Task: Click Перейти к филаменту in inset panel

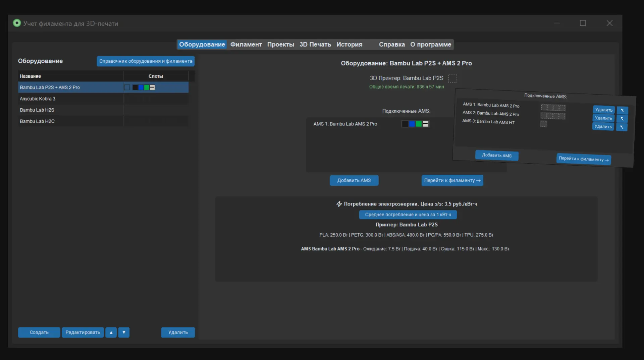Action: coord(584,159)
